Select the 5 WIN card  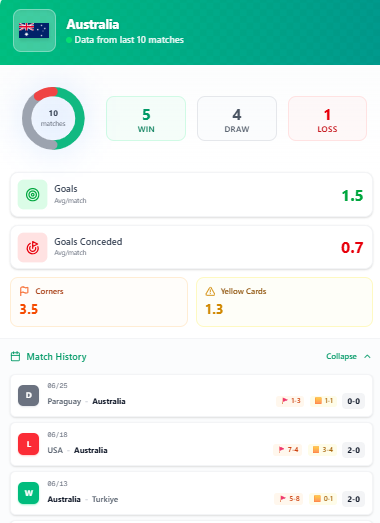(x=146, y=119)
